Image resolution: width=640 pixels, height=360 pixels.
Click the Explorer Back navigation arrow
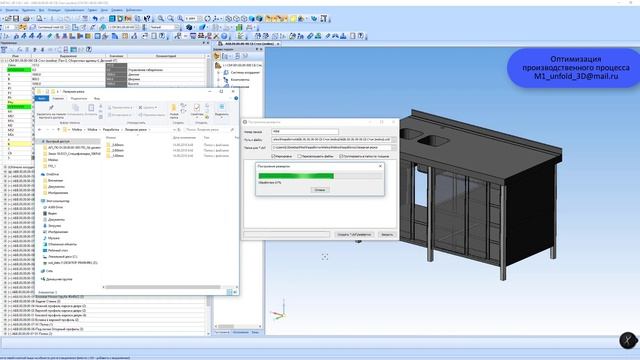click(40, 129)
